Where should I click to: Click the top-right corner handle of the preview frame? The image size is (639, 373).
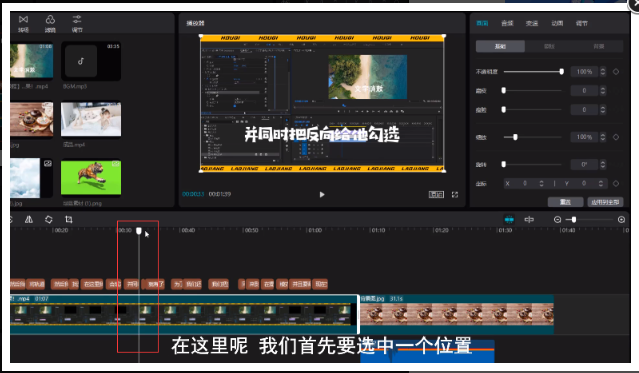444,36
